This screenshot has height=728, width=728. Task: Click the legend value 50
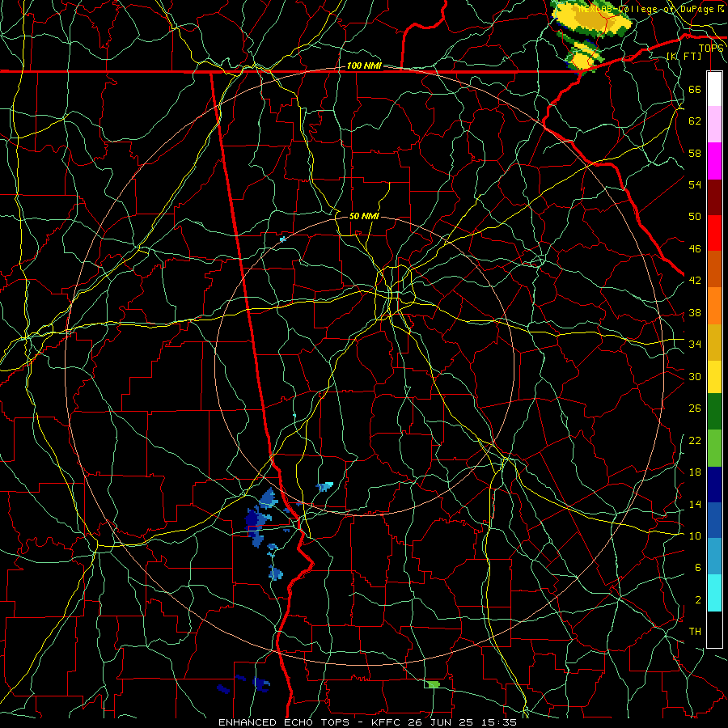[x=695, y=216]
